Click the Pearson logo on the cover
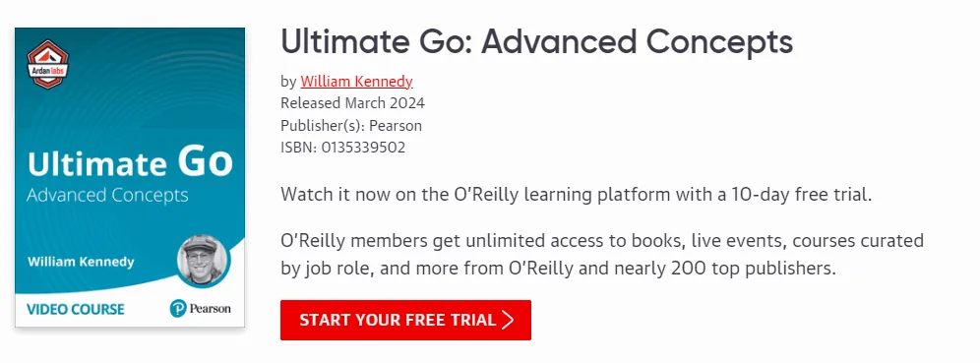 click(x=200, y=309)
